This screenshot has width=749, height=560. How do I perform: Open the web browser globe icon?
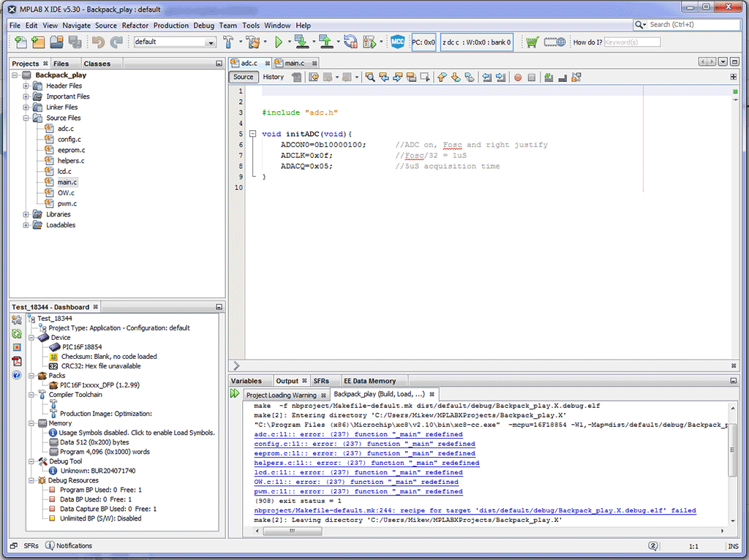pos(554,42)
